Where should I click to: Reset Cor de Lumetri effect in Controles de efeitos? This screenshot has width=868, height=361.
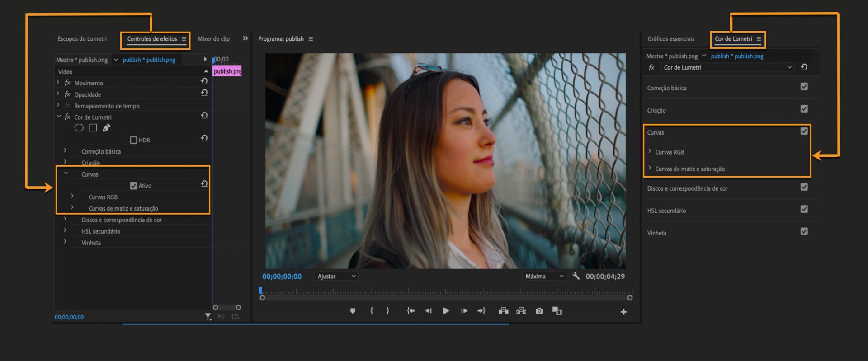click(x=204, y=116)
